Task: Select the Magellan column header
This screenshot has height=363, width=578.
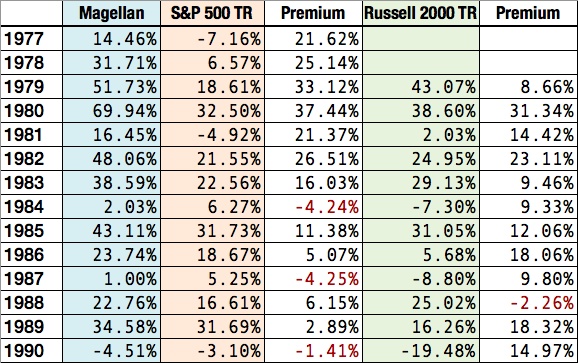Action: click(112, 13)
